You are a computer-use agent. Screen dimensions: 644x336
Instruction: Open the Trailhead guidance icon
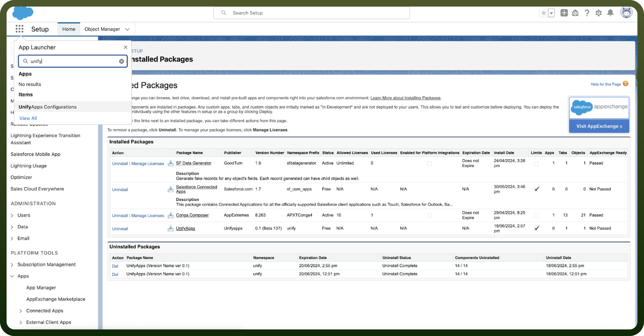tap(575, 13)
